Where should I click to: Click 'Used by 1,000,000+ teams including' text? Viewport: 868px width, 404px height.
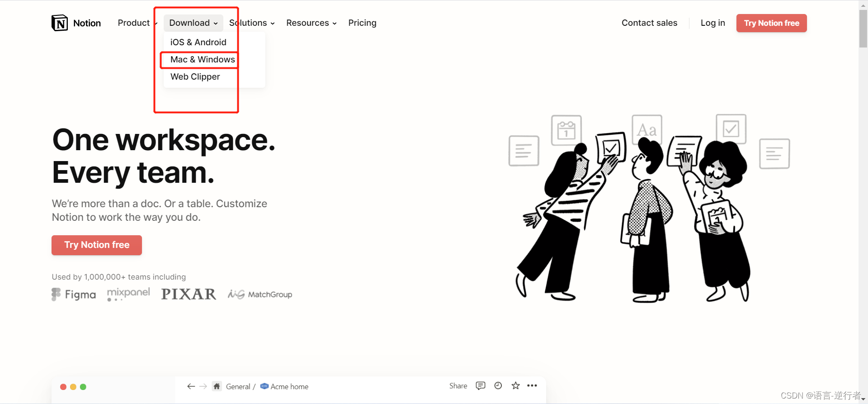tap(119, 277)
